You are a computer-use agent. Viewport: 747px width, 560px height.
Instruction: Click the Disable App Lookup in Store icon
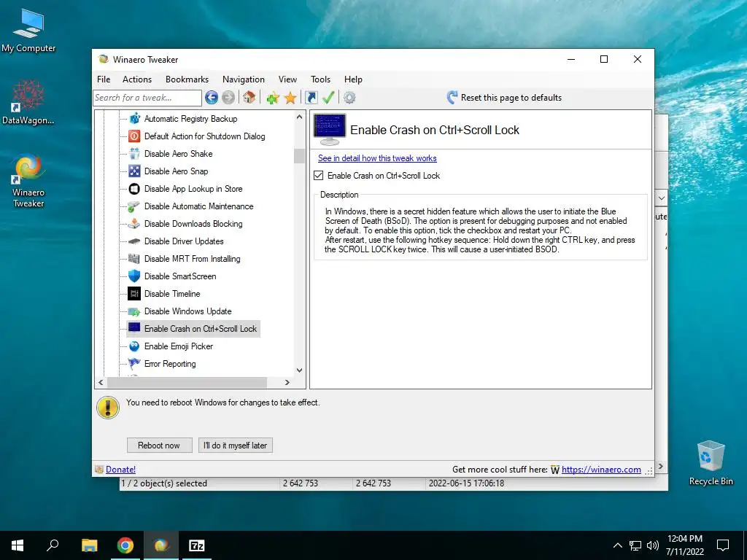pyautogui.click(x=134, y=189)
